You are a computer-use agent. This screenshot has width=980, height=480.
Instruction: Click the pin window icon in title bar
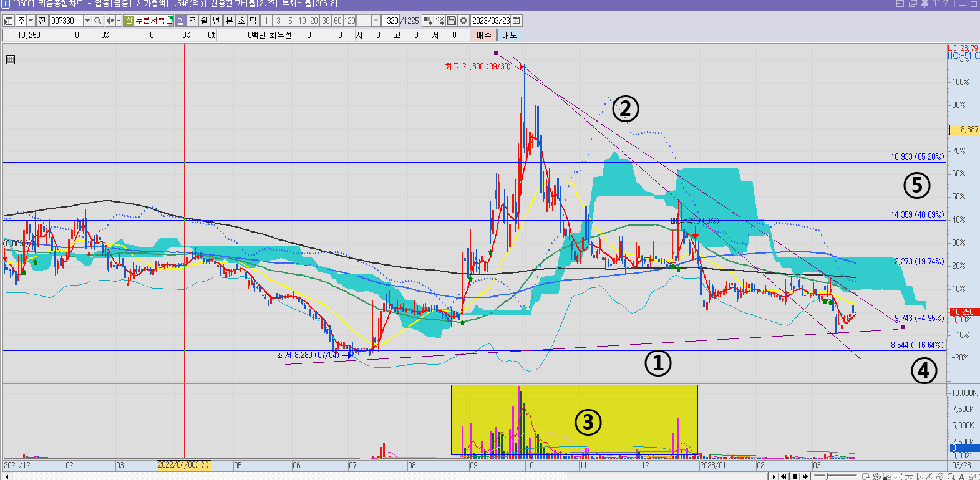pos(924,4)
